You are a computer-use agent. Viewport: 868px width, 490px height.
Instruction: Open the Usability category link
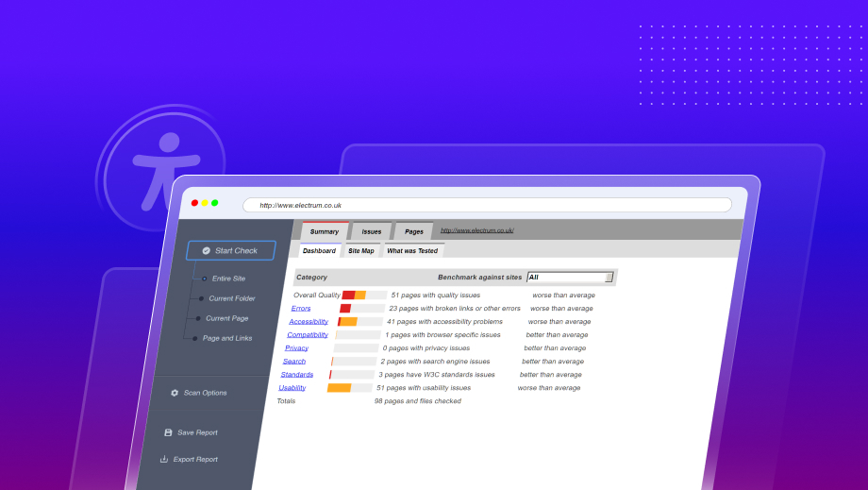click(292, 388)
